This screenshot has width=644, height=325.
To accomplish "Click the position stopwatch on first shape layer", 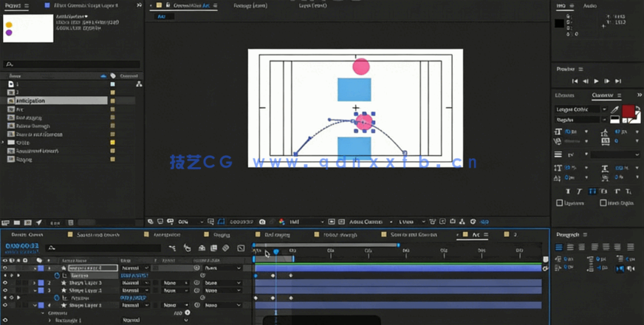I will 56,275.
